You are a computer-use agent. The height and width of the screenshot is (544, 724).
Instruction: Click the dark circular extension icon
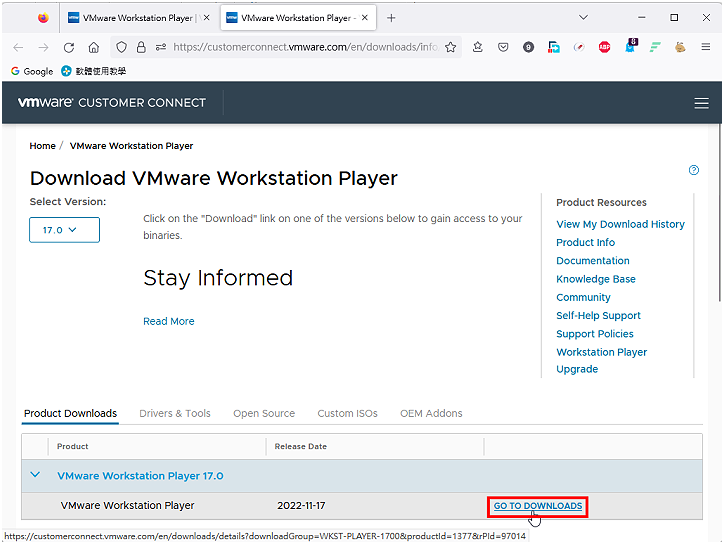(528, 47)
